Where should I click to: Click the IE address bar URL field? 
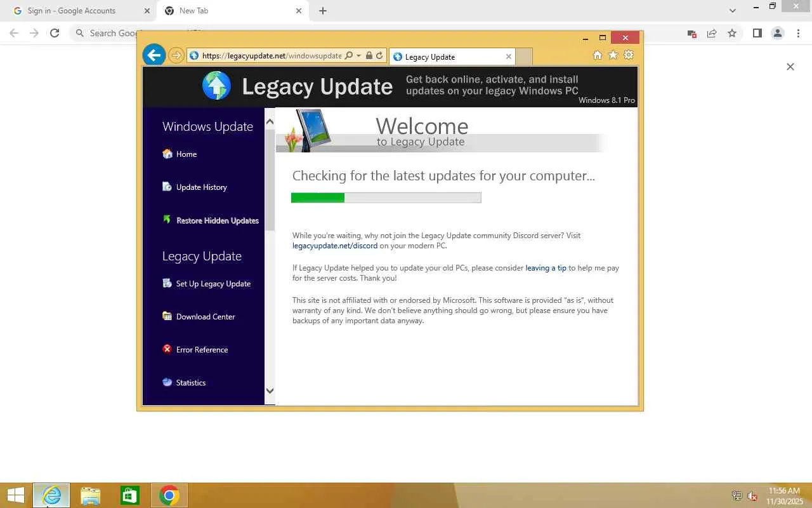[272, 56]
